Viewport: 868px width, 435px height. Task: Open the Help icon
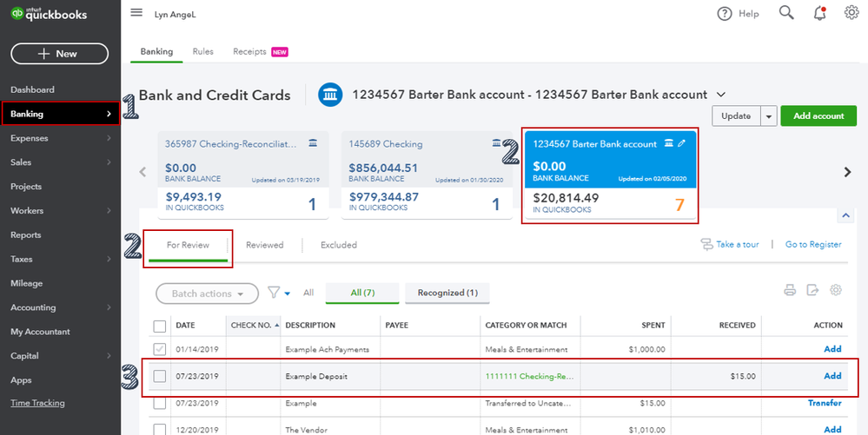tap(725, 14)
